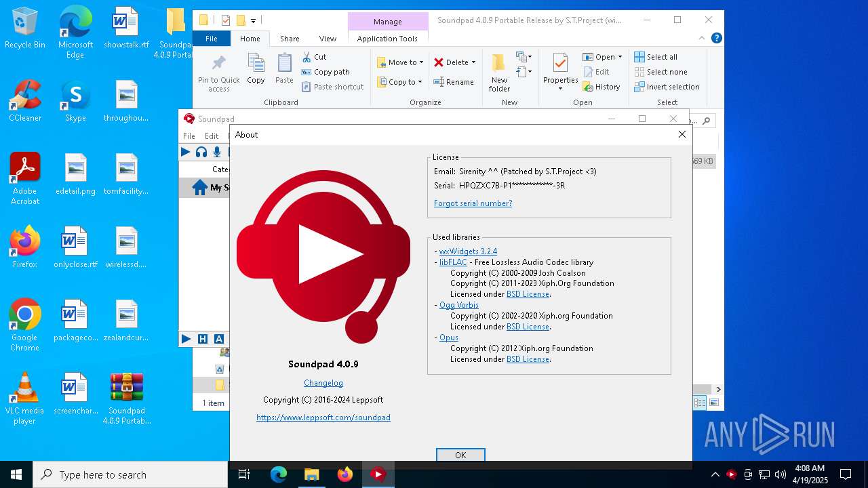The image size is (868, 488).
Task: Click Pin to Quick access
Action: click(x=219, y=73)
